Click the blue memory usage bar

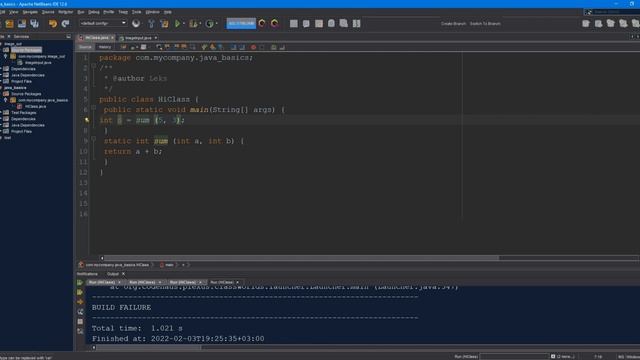(x=241, y=24)
